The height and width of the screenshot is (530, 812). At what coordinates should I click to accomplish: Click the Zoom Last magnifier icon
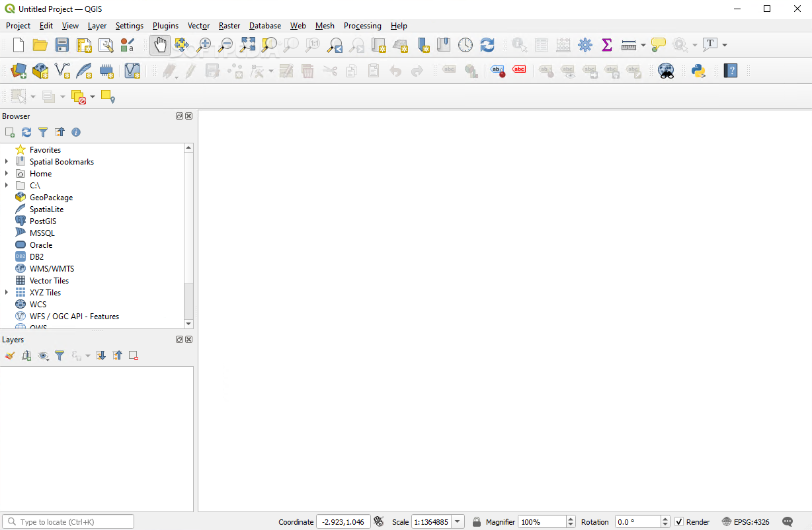[x=335, y=45]
